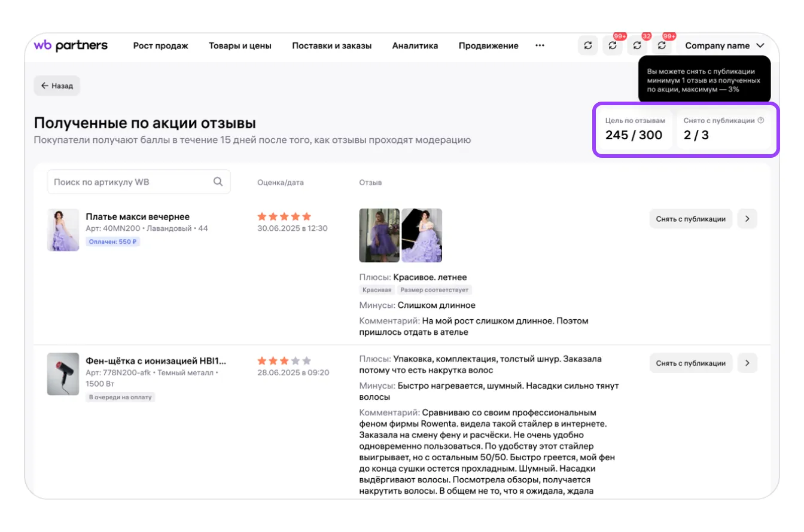Screen dimensions: 804x532
Task: Click the help icon next to Снято с публикации
Action: tap(761, 120)
